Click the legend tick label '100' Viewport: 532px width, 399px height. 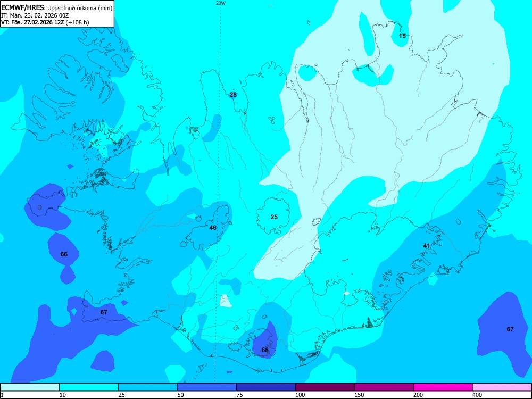(x=300, y=395)
